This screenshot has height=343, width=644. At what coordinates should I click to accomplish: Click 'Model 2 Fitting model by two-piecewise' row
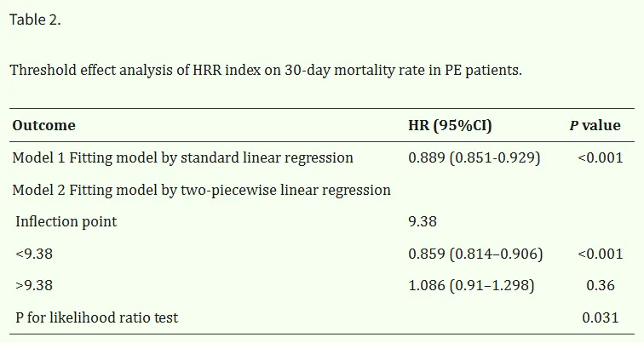point(201,190)
